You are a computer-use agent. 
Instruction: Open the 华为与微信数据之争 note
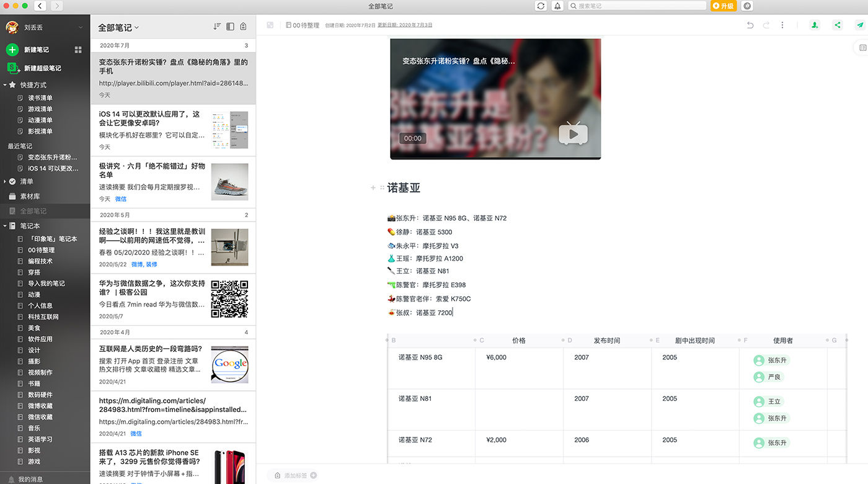pyautogui.click(x=173, y=299)
